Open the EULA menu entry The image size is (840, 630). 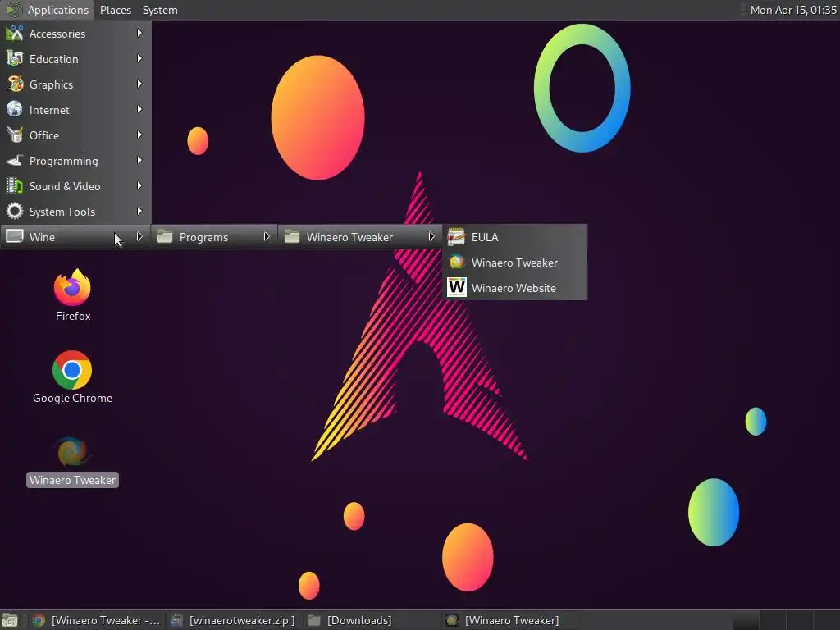click(x=515, y=237)
